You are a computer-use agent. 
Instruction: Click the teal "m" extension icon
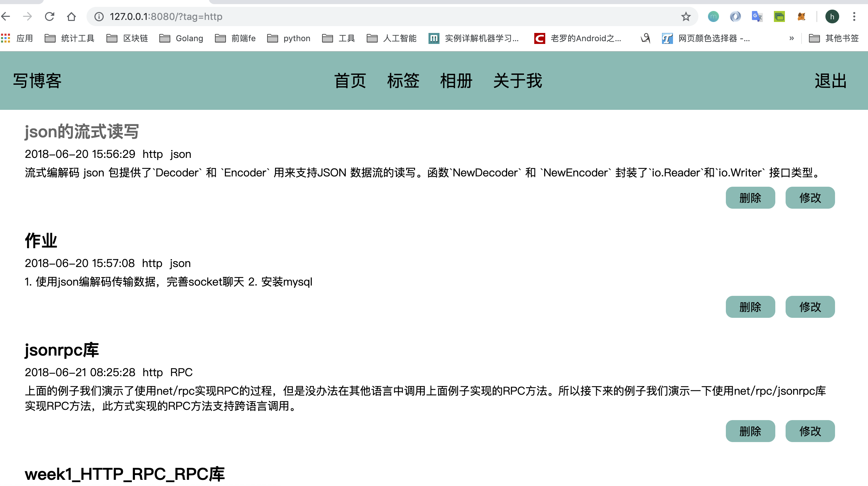tap(713, 16)
